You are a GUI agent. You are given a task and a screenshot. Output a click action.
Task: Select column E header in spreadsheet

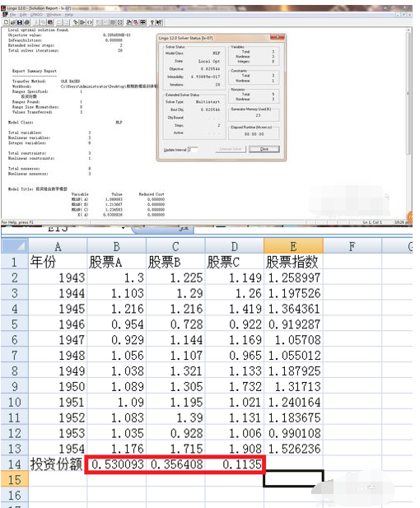[x=293, y=246]
